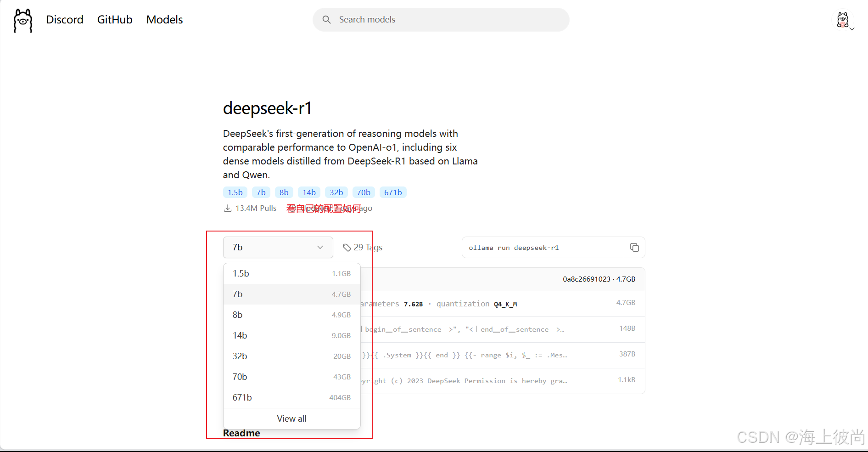Open the 0a8c26691023 model hash
The height and width of the screenshot is (452, 868).
point(587,279)
